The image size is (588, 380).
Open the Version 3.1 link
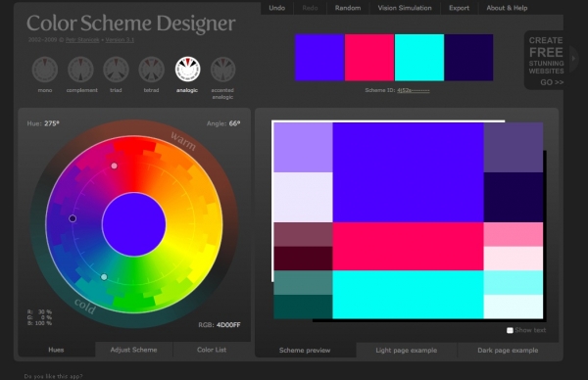[x=120, y=40]
